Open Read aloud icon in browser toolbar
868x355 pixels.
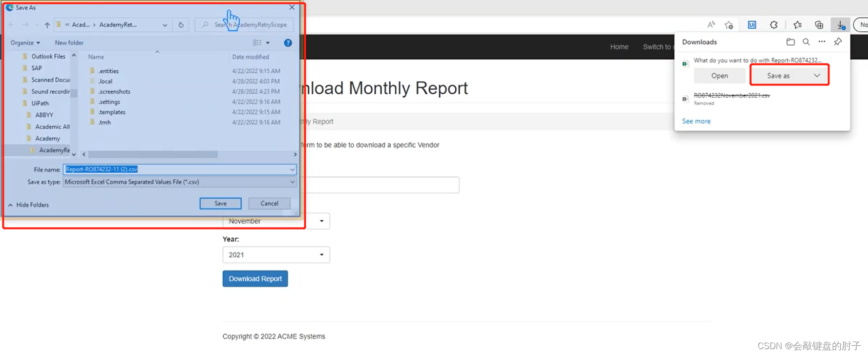[711, 25]
